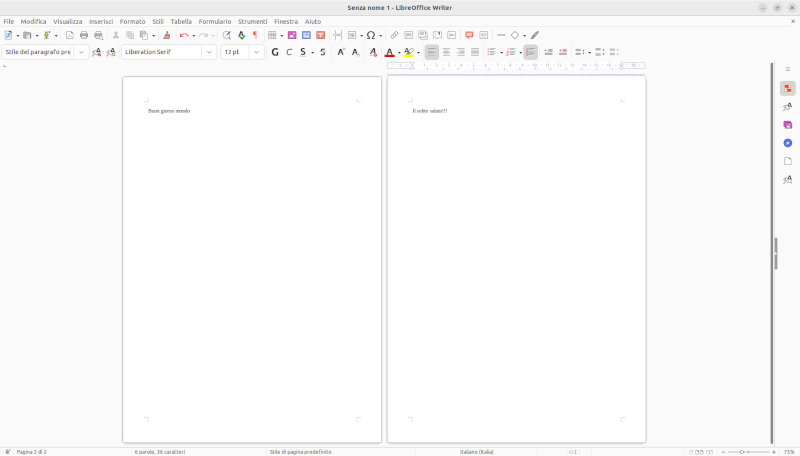Click the Export as PDF icon

coord(70,35)
